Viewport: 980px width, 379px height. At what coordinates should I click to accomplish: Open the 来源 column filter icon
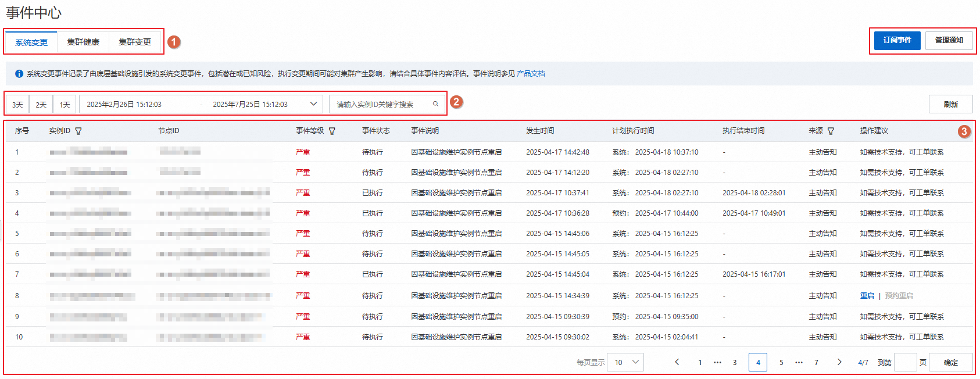tap(831, 131)
